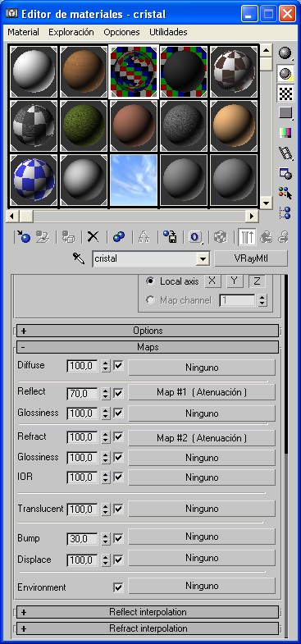The image size is (301, 644).
Task: Expand the Reflect interpolation rollout
Action: pos(148,612)
